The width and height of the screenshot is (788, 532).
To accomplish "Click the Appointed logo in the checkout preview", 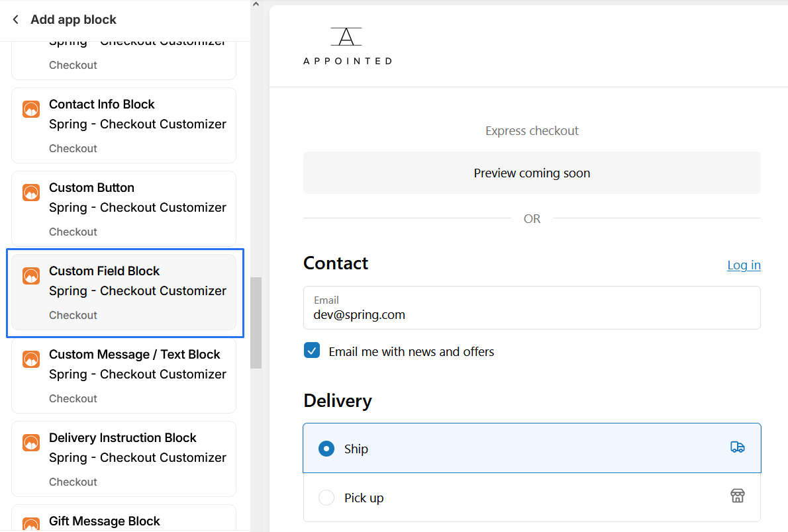I will pos(347,45).
